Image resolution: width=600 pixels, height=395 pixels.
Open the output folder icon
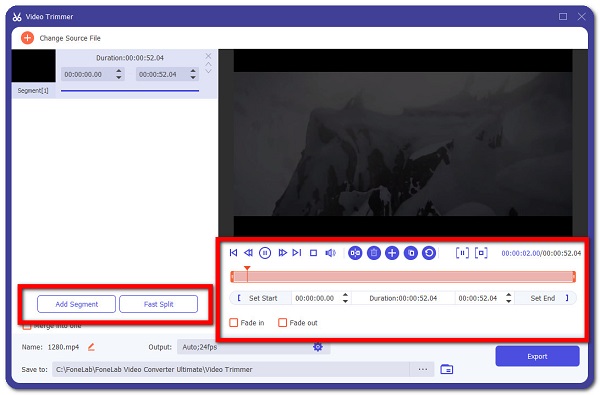(447, 369)
